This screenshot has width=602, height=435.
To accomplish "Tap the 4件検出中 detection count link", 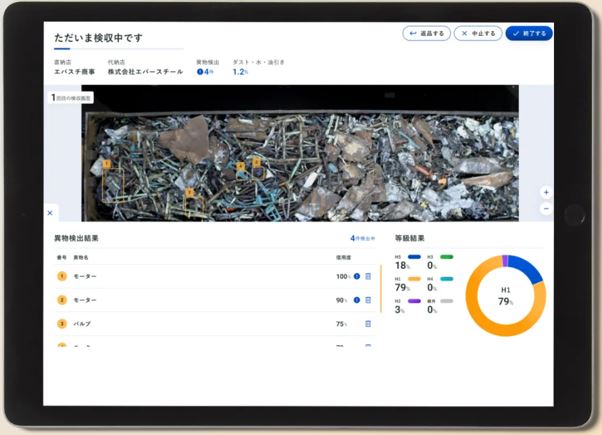I will [x=362, y=238].
